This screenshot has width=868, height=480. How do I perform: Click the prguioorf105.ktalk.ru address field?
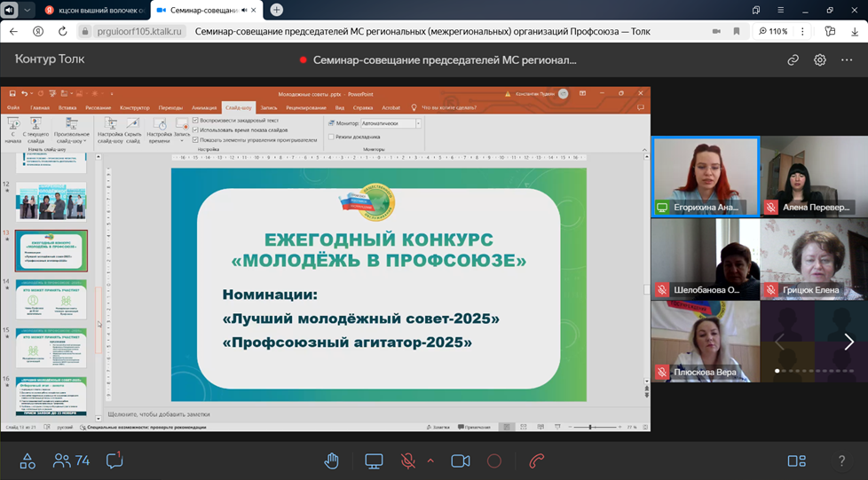click(x=139, y=32)
